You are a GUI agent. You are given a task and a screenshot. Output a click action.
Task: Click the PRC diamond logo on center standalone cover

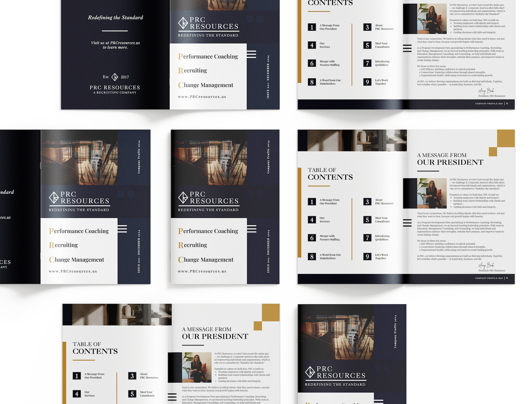[183, 198]
